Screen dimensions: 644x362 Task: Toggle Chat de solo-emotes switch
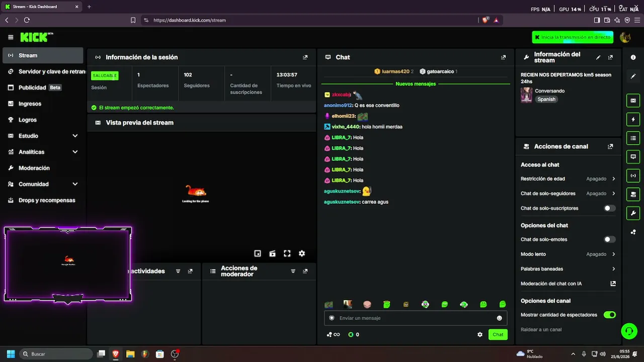click(x=610, y=239)
